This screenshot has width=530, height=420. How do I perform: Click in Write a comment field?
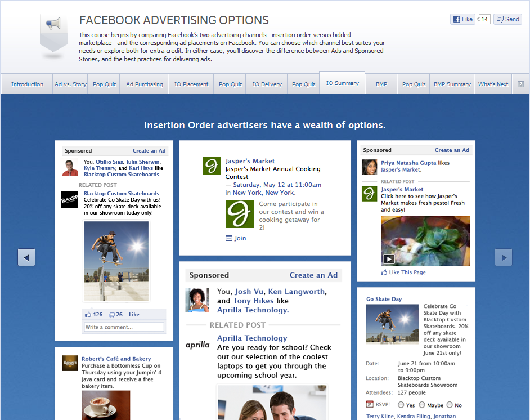(x=124, y=327)
